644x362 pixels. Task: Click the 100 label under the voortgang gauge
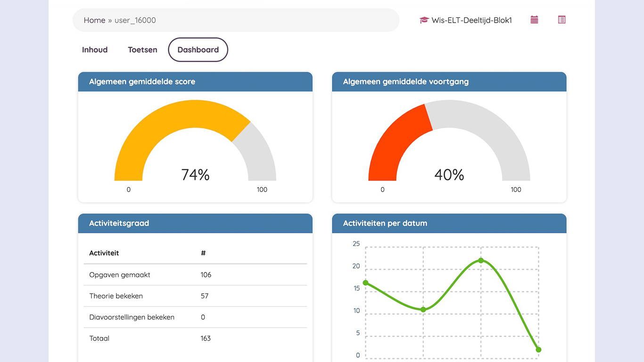click(x=516, y=189)
